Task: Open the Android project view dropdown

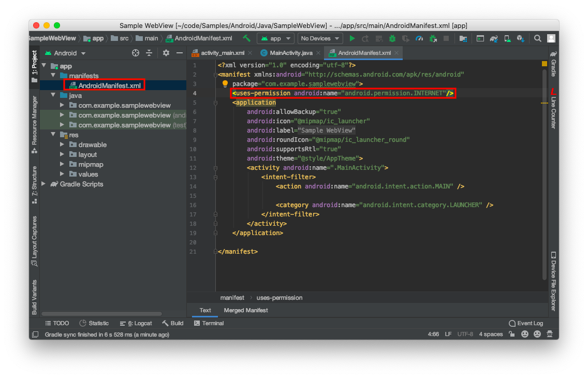Action: click(x=65, y=53)
